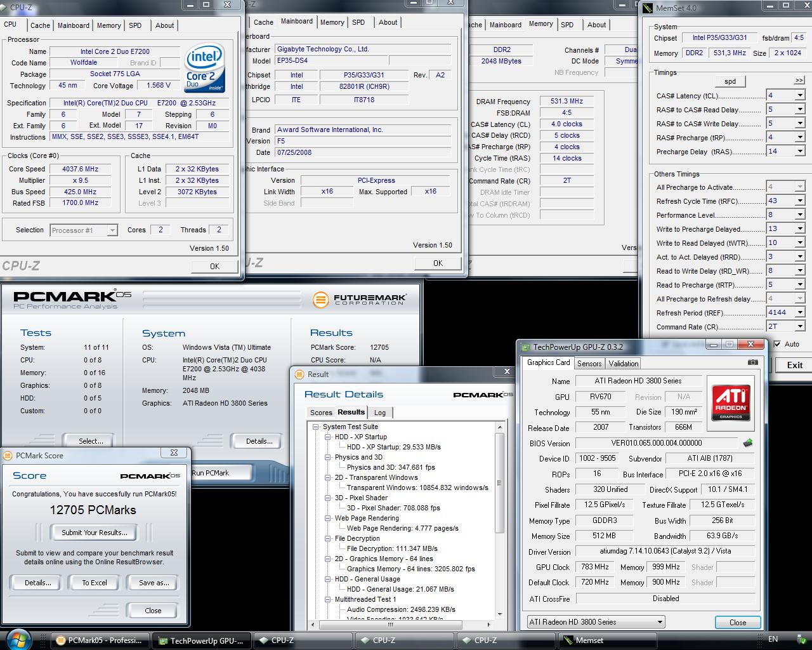
Task: Click the MemSet title bar icon
Action: (647, 8)
